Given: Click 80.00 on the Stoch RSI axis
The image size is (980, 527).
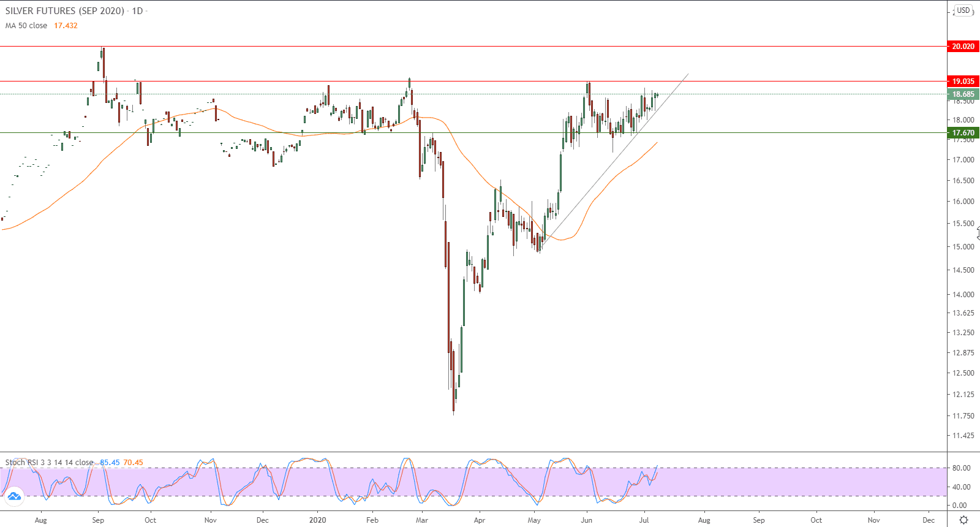Looking at the screenshot, I should 961,468.
